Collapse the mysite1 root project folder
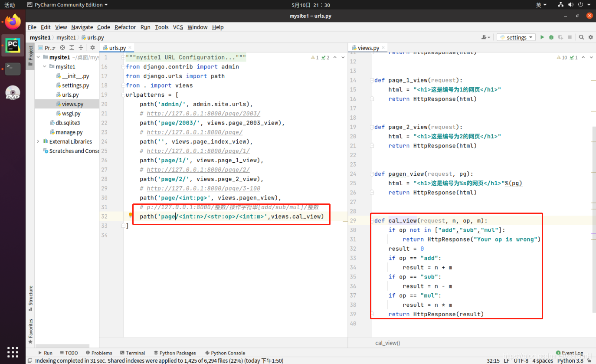This screenshot has width=596, height=364. [38, 57]
